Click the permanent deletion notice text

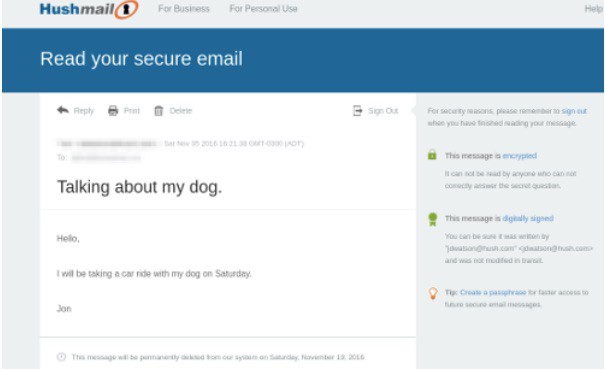point(218,357)
